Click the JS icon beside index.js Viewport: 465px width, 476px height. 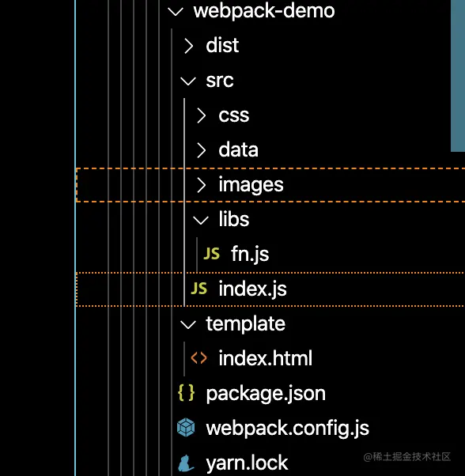point(199,289)
